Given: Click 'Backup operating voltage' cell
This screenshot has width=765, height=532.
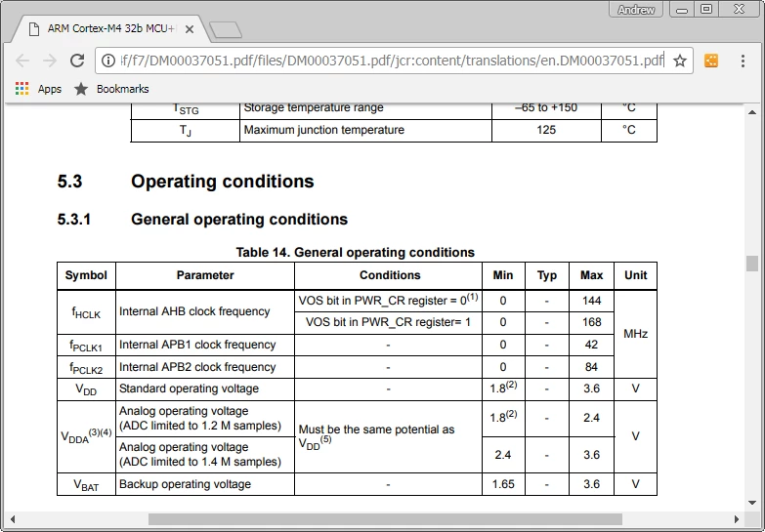Looking at the screenshot, I should click(205, 484).
